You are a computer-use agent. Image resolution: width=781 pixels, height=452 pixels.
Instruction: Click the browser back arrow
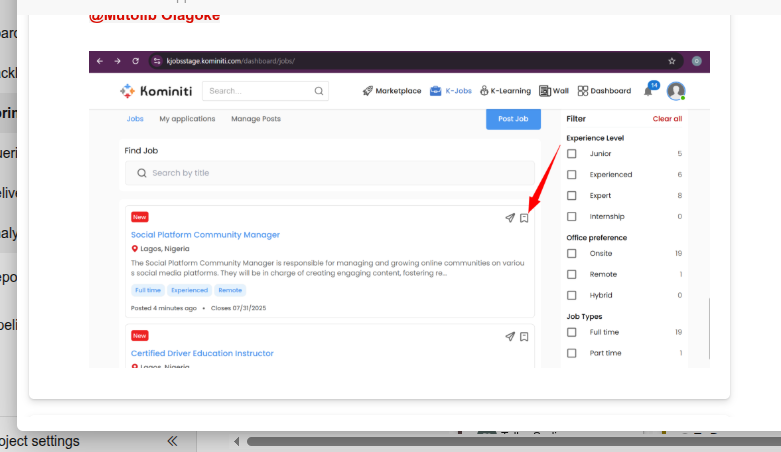101,61
